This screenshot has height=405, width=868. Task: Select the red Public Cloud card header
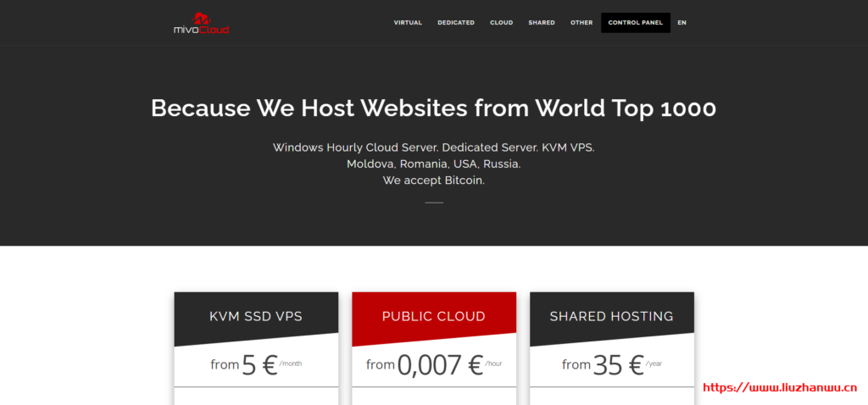point(433,316)
